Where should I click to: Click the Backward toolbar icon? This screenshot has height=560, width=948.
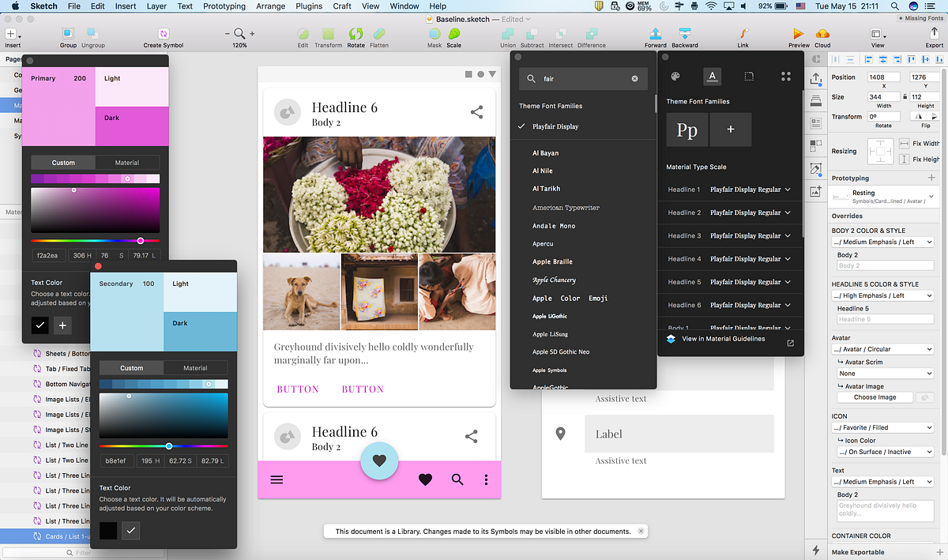pos(685,34)
